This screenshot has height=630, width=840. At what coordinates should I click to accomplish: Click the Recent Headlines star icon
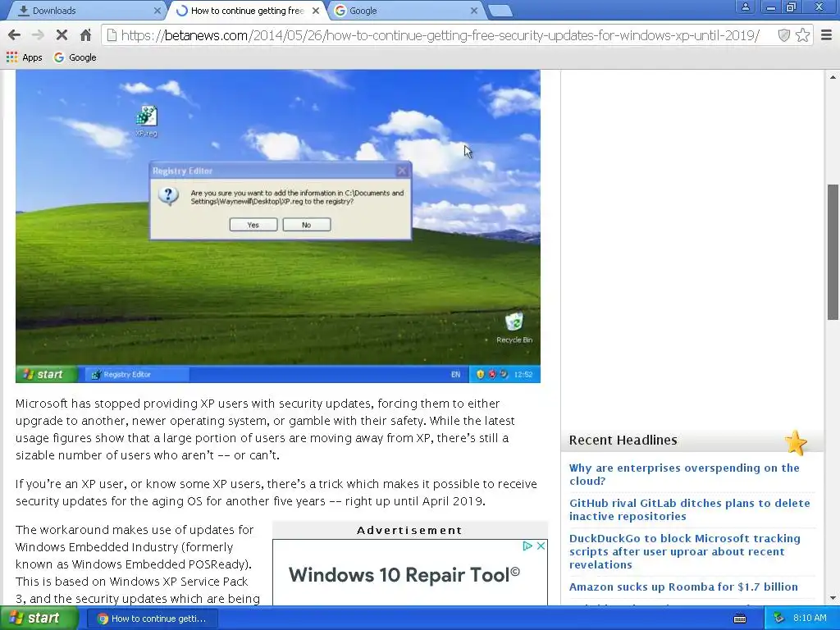point(796,443)
